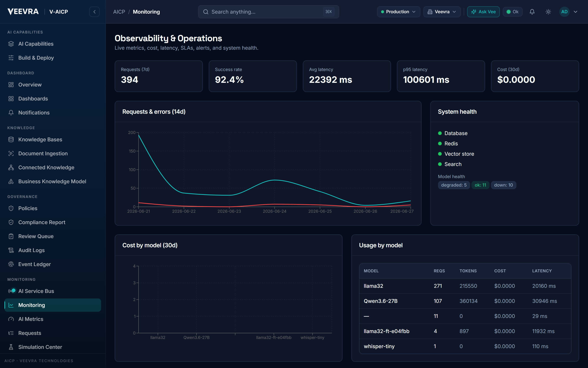Open the Production environment dropdown
This screenshot has width=588, height=368.
[399, 12]
